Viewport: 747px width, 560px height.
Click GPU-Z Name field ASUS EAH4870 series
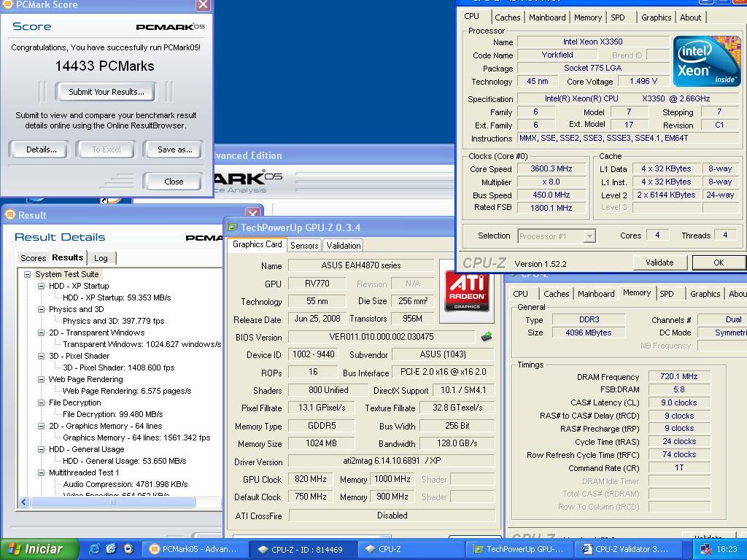pyautogui.click(x=360, y=265)
